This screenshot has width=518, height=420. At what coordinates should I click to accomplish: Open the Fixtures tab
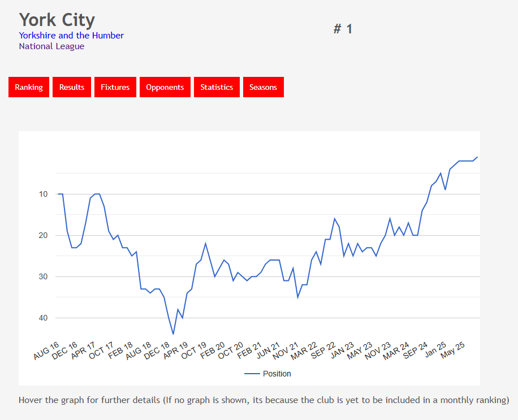pyautogui.click(x=115, y=87)
